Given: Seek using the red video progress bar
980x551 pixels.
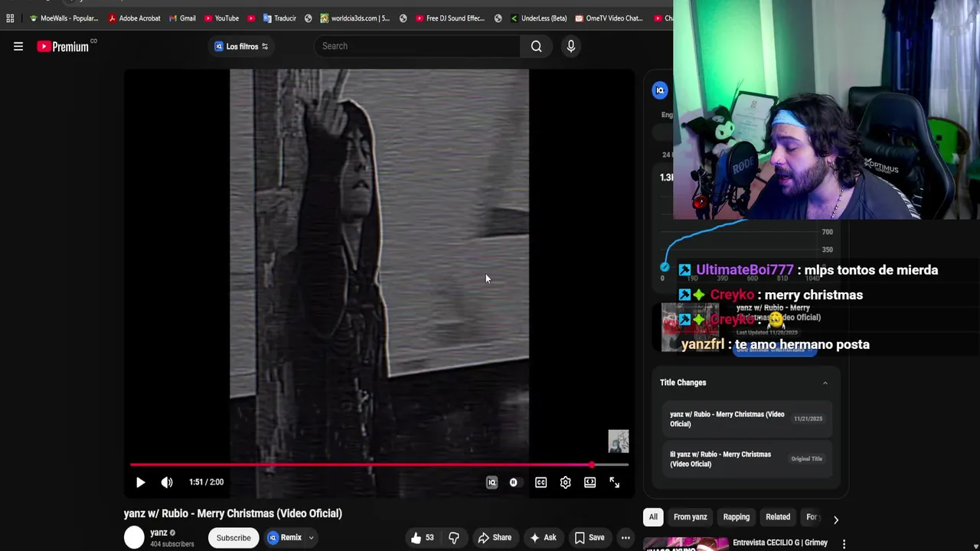Looking at the screenshot, I should point(379,465).
